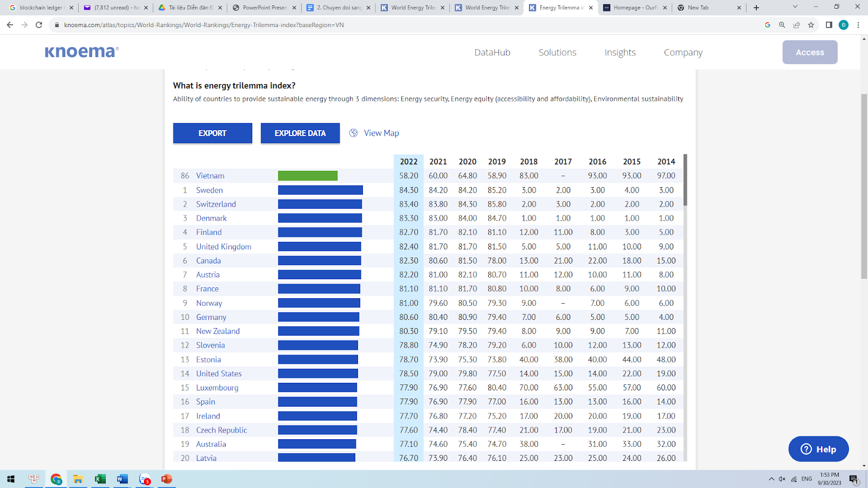
Task: Open the New Zealand link
Action: (218, 331)
